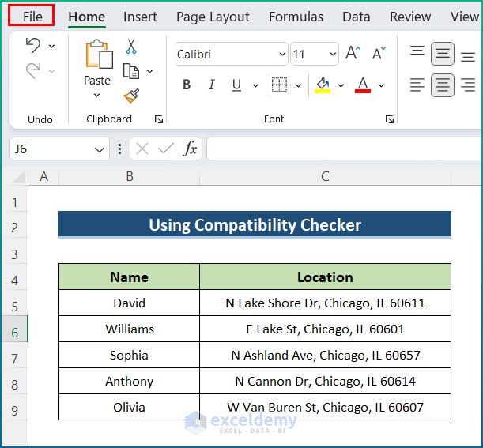Expand underline style dropdown arrow

(x=255, y=85)
